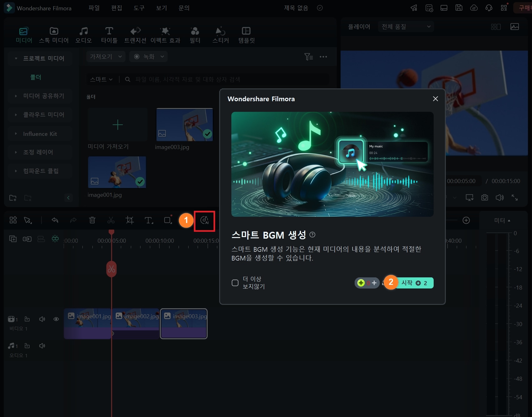Select the image001.jpg thumbnail in media library
The image size is (532, 417).
click(x=117, y=172)
